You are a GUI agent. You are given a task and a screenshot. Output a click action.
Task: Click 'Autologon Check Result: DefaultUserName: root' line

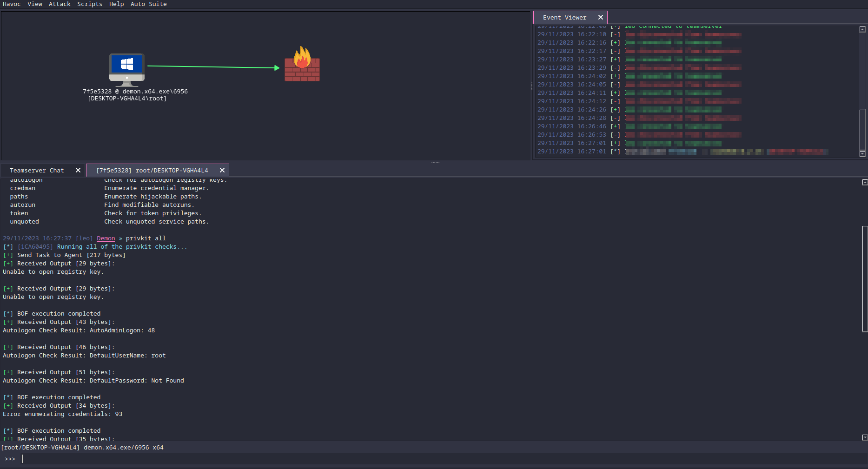84,356
